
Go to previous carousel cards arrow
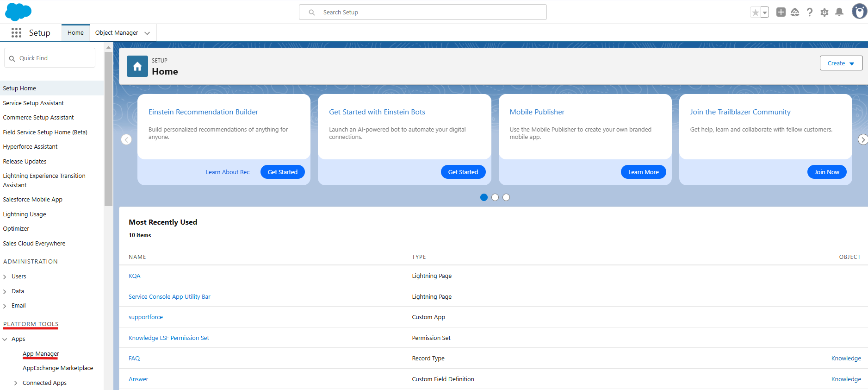point(126,139)
